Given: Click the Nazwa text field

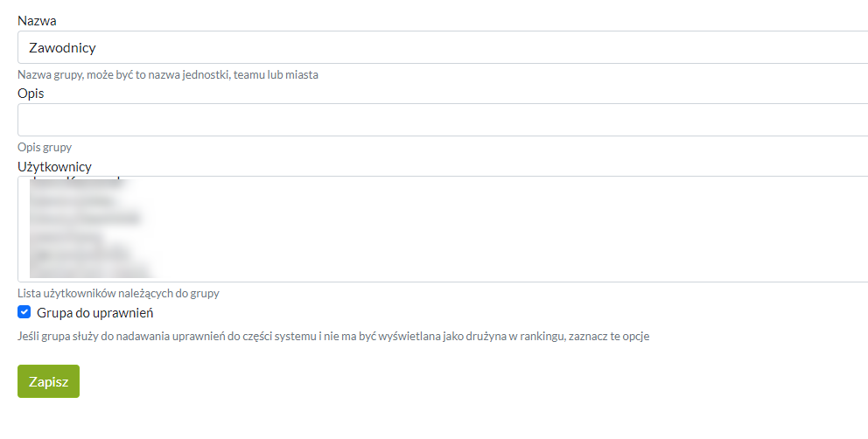Looking at the screenshot, I should coord(437,47).
